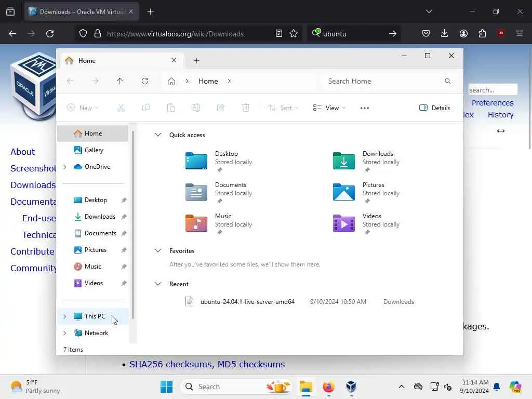
Task: Expand the This PC tree node
Action: tap(65, 316)
